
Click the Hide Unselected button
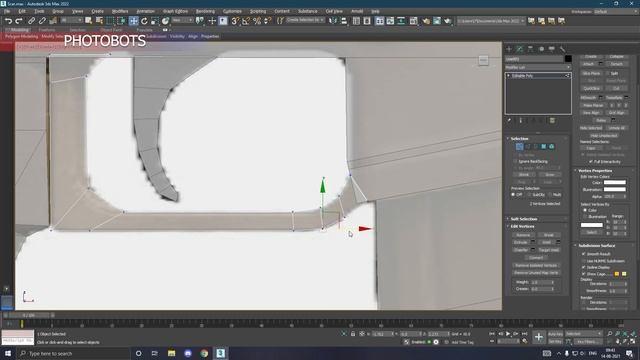tap(604, 136)
